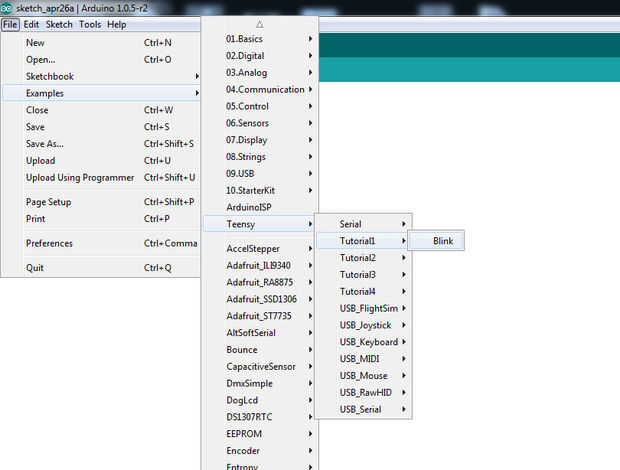
Task: Expand 02.Digital examples
Action: (260, 56)
